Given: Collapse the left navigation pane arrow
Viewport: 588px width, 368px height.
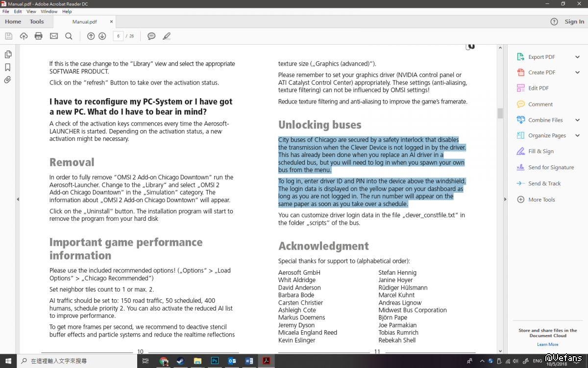Looking at the screenshot, I should (x=18, y=199).
